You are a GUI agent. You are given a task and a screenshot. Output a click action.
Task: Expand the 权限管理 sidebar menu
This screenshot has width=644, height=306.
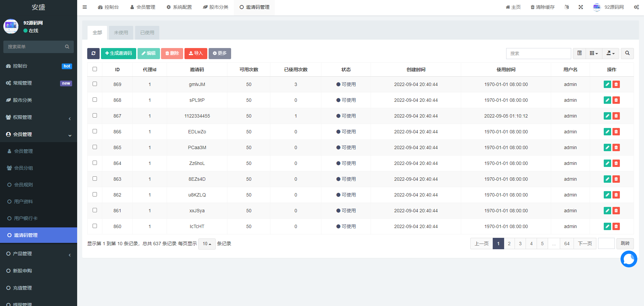pyautogui.click(x=38, y=117)
